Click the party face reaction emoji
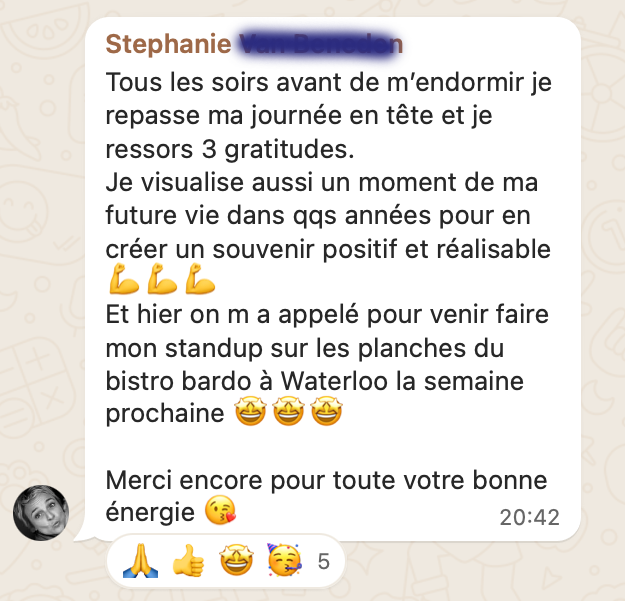This screenshot has width=625, height=601. (284, 560)
